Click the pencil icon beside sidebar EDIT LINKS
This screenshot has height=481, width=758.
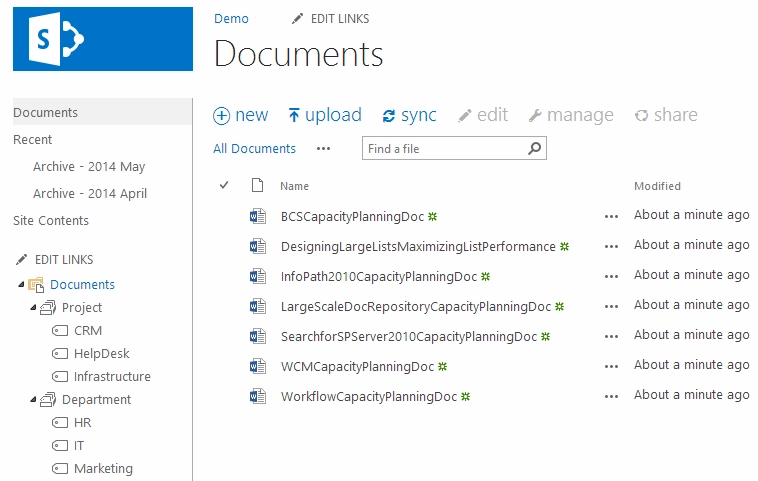pos(21,260)
